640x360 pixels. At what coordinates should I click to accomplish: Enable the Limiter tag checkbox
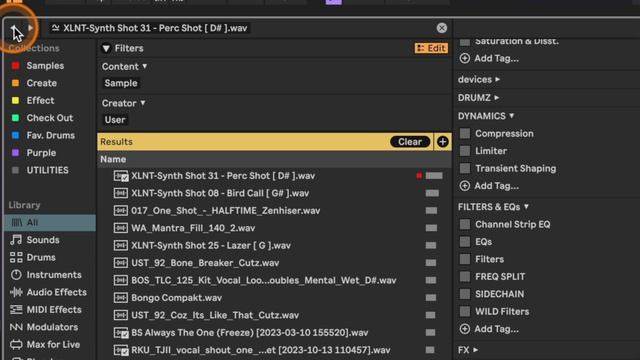click(465, 151)
